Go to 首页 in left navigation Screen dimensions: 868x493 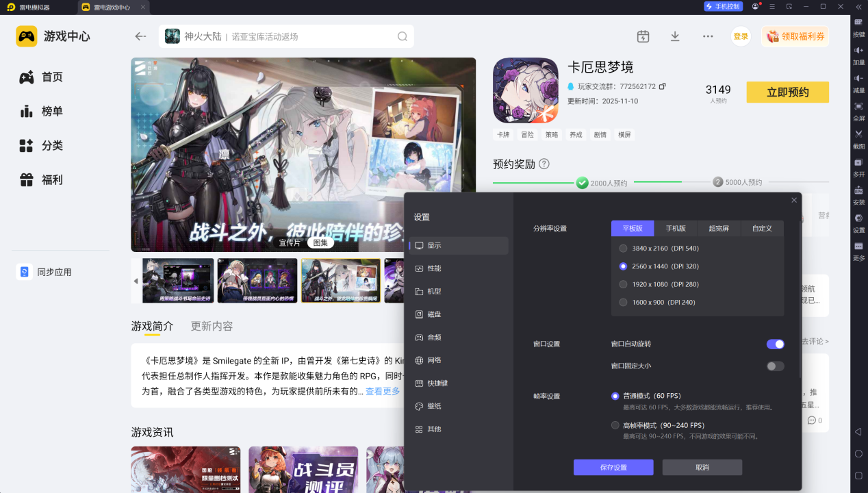(42, 77)
